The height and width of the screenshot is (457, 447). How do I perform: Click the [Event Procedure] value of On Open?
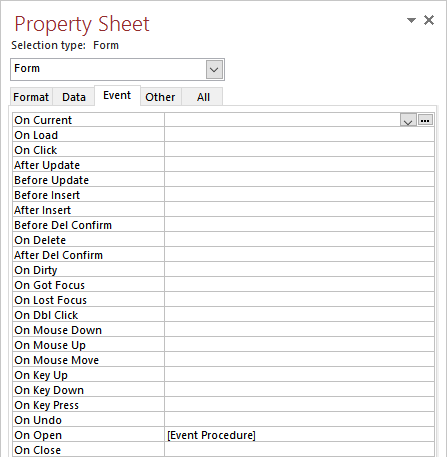(211, 435)
